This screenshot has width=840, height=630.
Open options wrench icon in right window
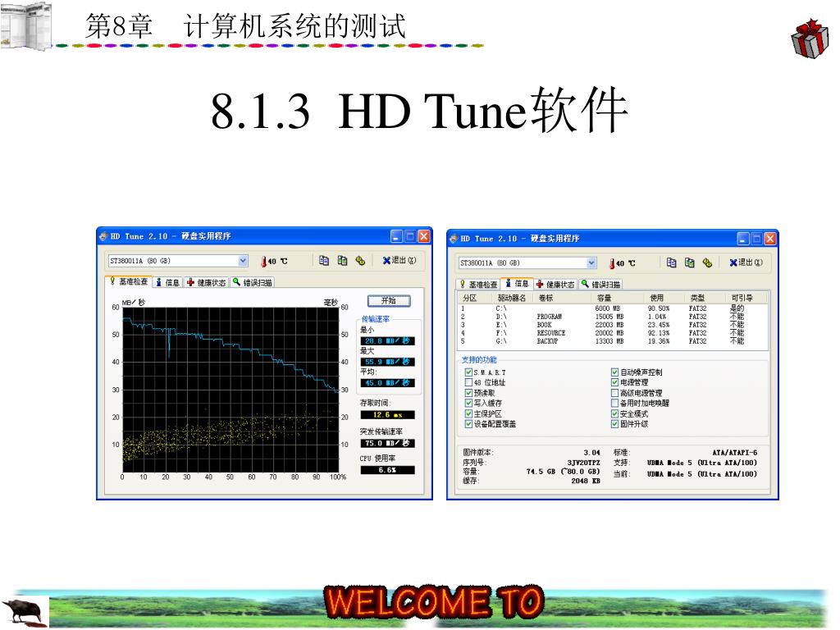coord(707,262)
